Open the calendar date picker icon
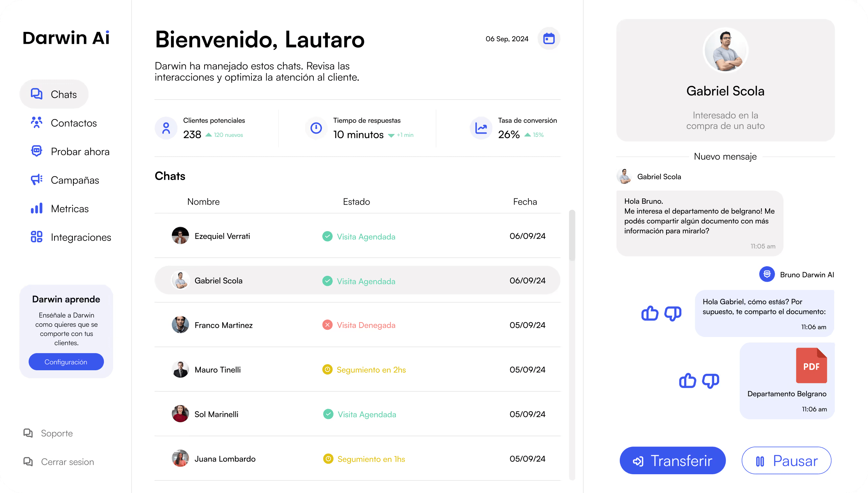 [x=548, y=39]
